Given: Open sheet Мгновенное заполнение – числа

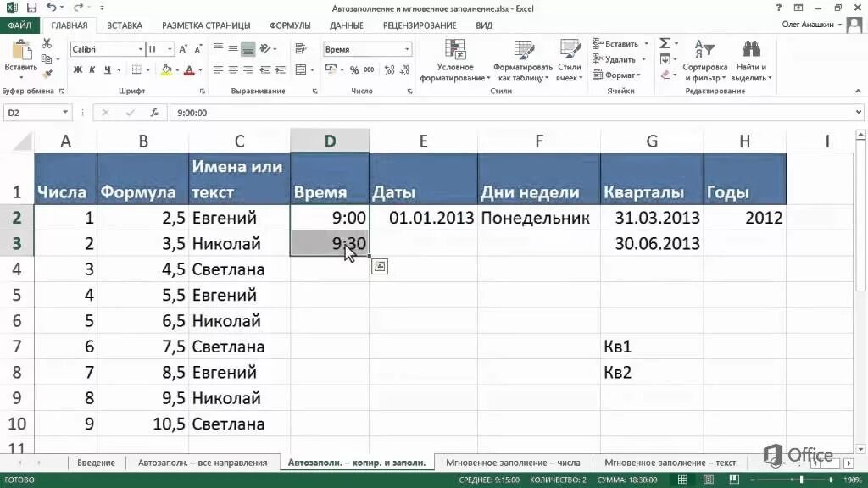Looking at the screenshot, I should click(x=513, y=463).
